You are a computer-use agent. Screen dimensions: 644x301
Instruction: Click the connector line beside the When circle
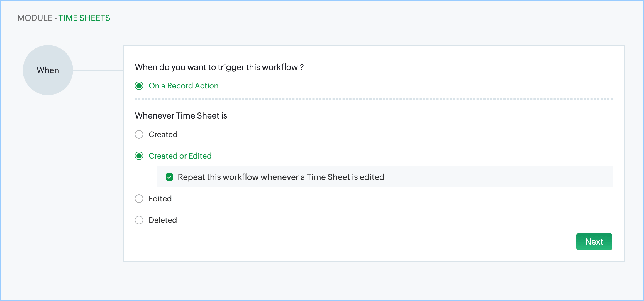(x=98, y=70)
